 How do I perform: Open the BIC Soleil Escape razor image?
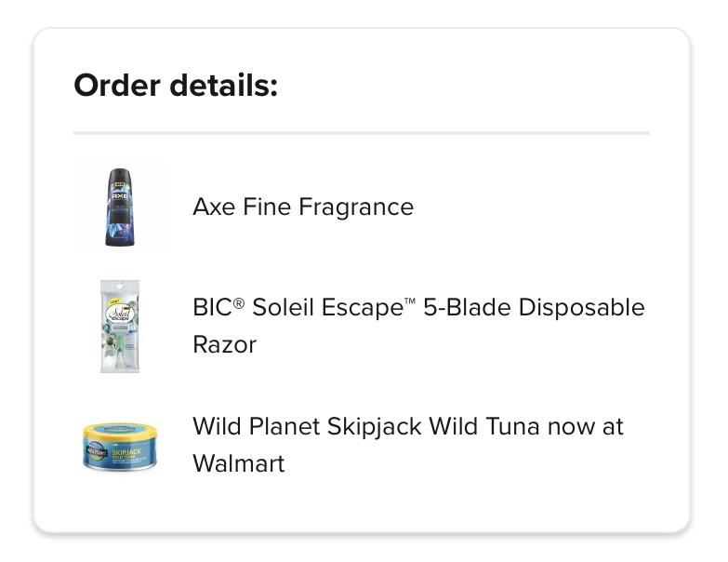120,326
